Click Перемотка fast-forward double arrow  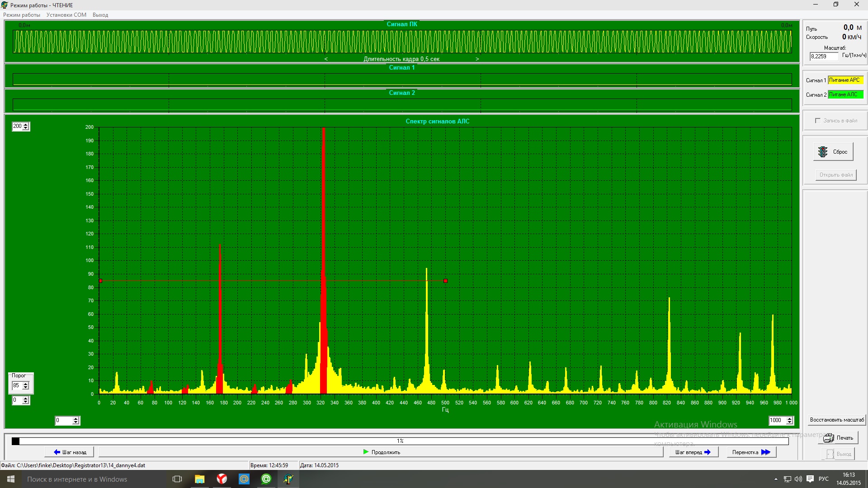(751, 452)
